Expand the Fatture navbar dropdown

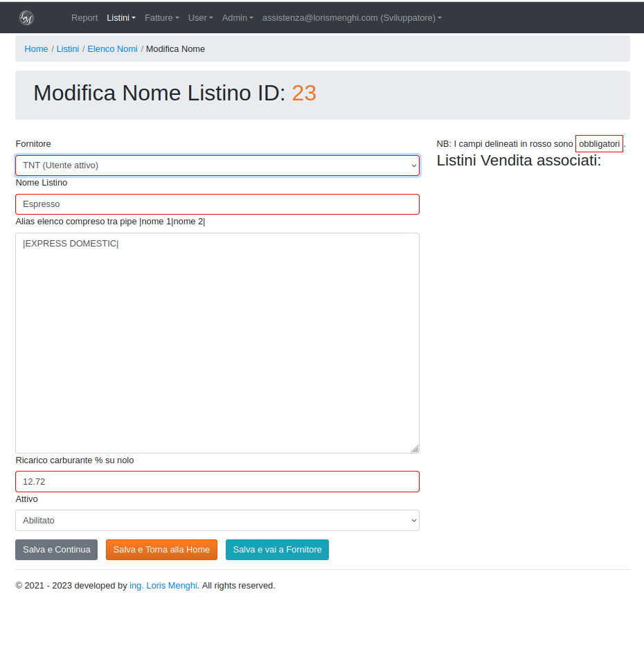coord(161,18)
